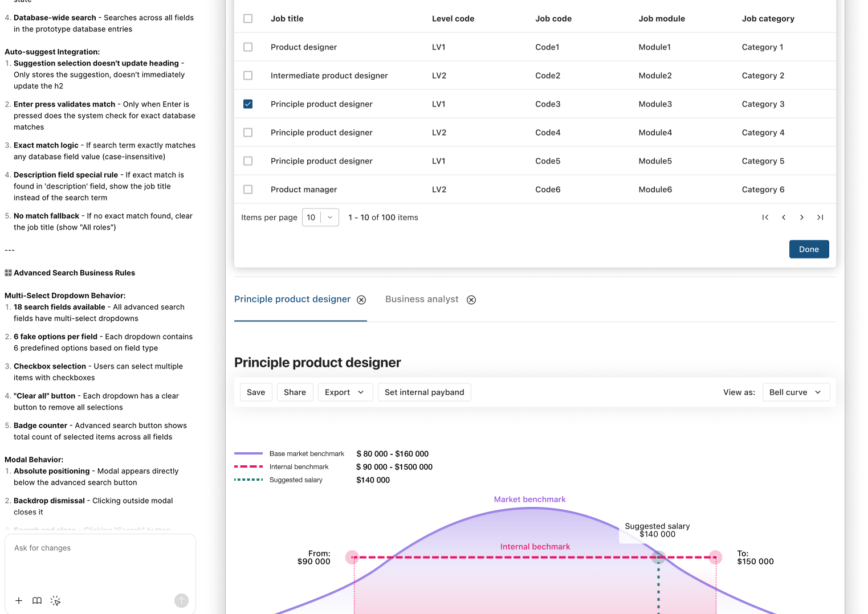The height and width of the screenshot is (614, 868).
Task: Click the 1 - 10 of 100 items text
Action: pyautogui.click(x=383, y=217)
